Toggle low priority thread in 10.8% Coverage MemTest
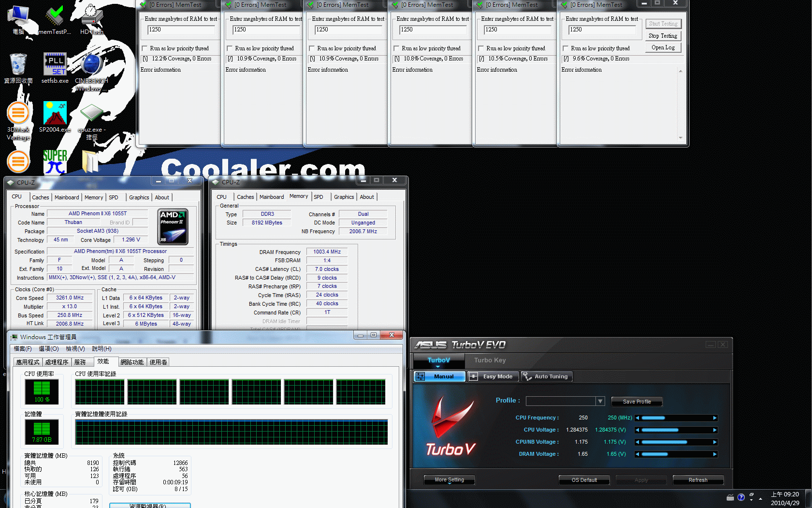812x508 pixels. [x=396, y=48]
